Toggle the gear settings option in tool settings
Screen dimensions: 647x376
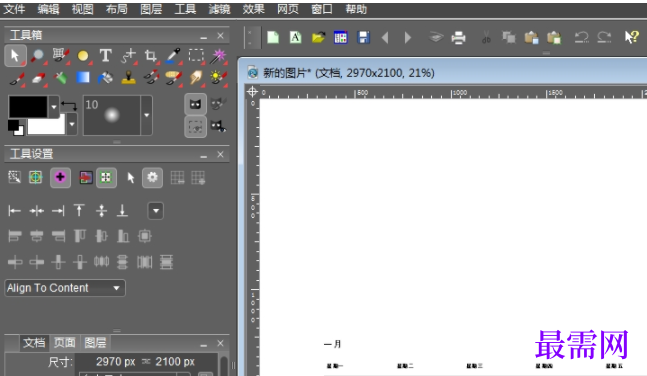tap(152, 177)
